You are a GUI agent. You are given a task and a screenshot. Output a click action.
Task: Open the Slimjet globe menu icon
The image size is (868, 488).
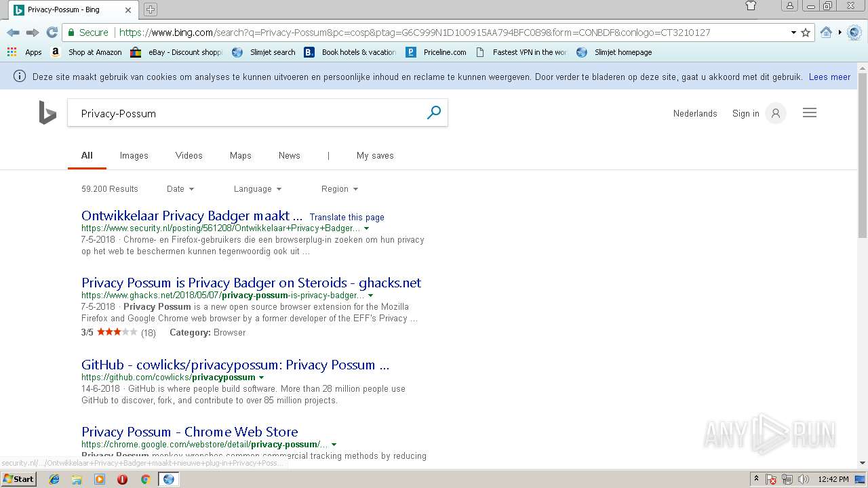tap(854, 33)
